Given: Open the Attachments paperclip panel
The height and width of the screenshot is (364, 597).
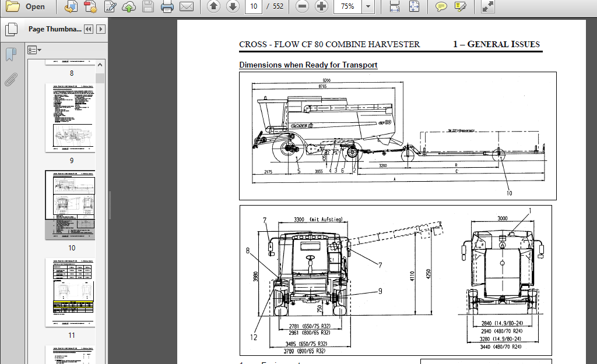Looking at the screenshot, I should tap(12, 80).
